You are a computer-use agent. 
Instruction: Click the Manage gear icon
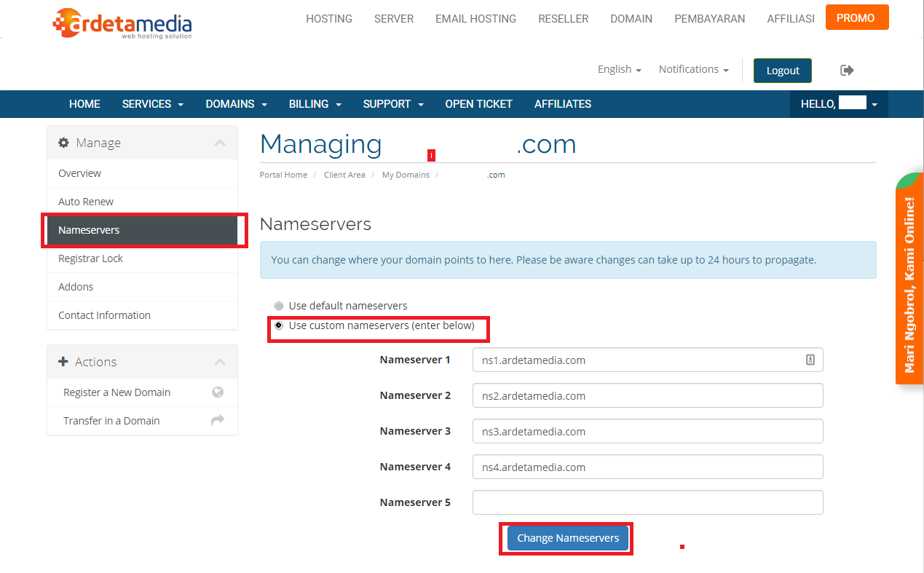click(64, 143)
